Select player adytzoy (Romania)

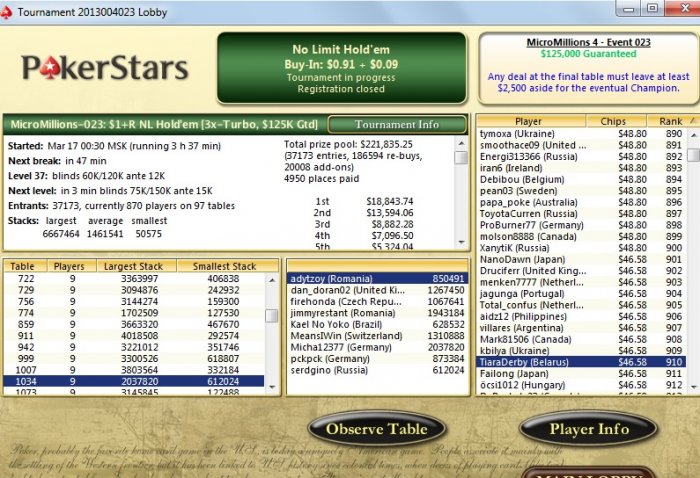pos(377,278)
